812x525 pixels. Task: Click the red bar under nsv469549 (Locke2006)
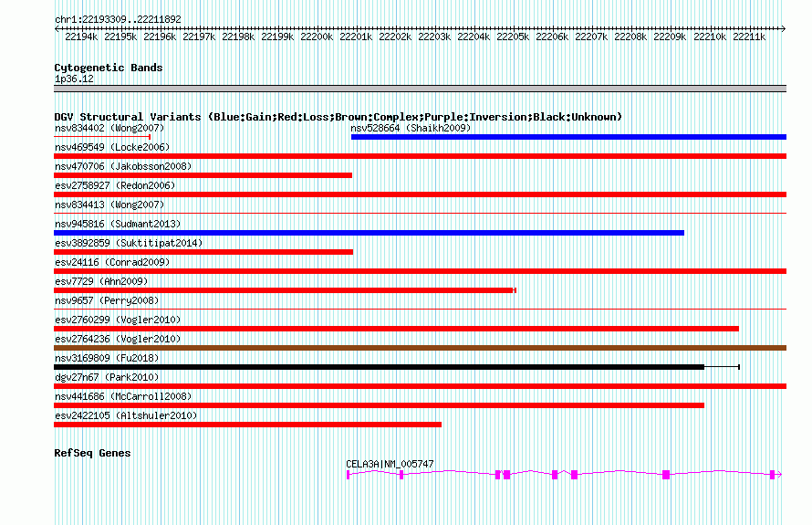(x=420, y=156)
